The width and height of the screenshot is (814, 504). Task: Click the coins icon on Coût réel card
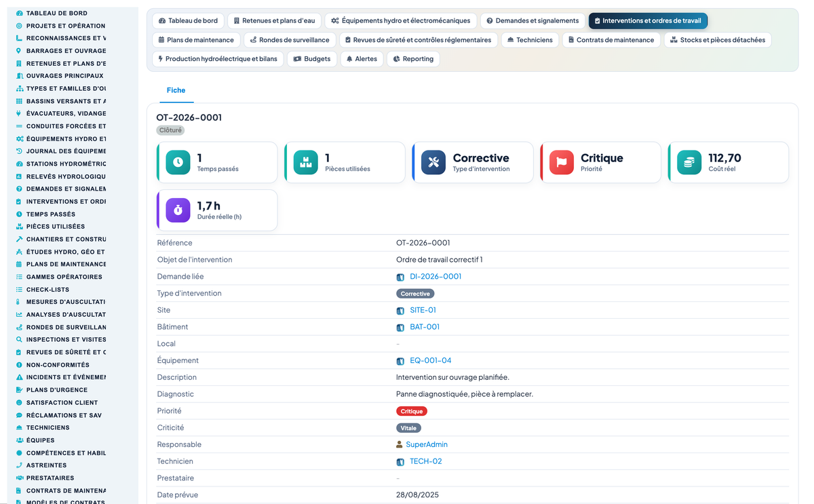(689, 162)
